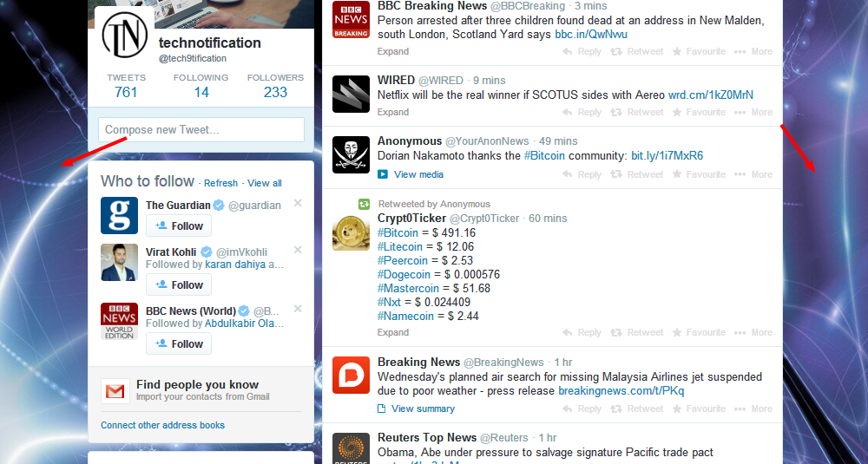868x464 pixels.
Task: Click the BBC Breaking News avatar
Action: (x=351, y=19)
